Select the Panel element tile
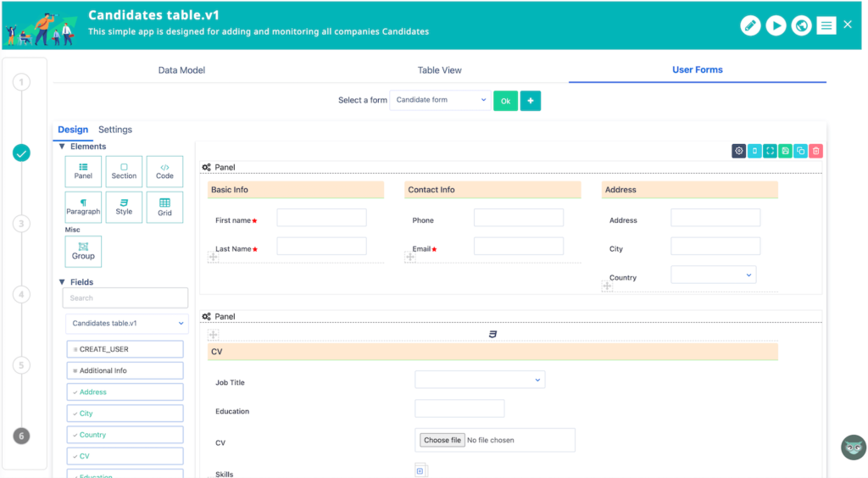The height and width of the screenshot is (478, 868). click(83, 171)
